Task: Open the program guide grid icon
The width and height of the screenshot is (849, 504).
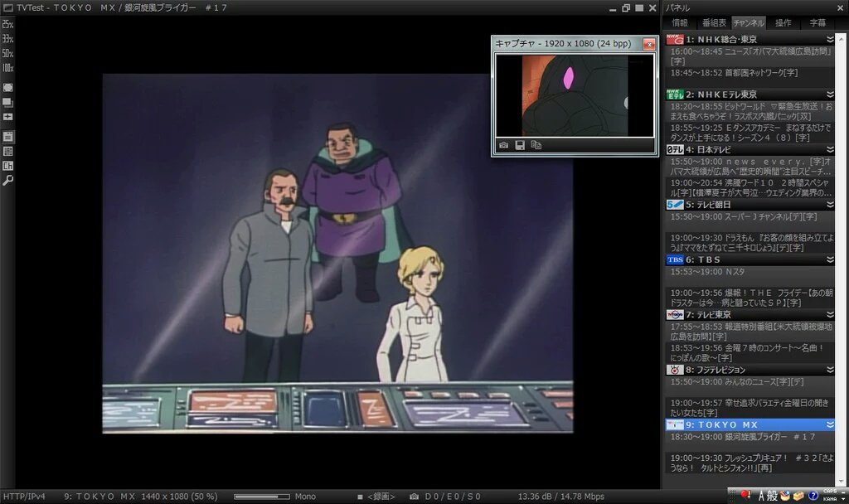Action: [7, 152]
